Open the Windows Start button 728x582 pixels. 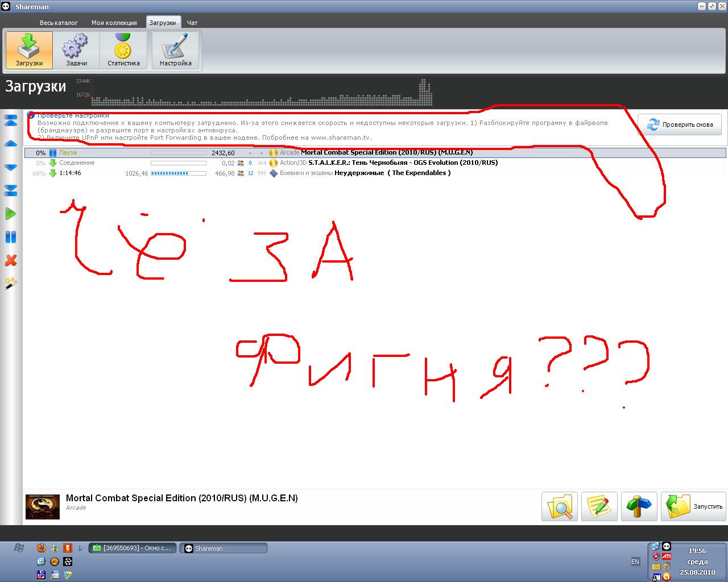[19, 548]
